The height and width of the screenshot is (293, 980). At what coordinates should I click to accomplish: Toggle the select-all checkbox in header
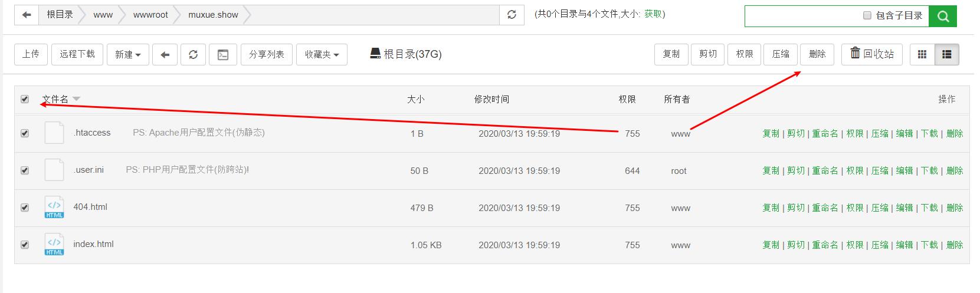click(25, 99)
